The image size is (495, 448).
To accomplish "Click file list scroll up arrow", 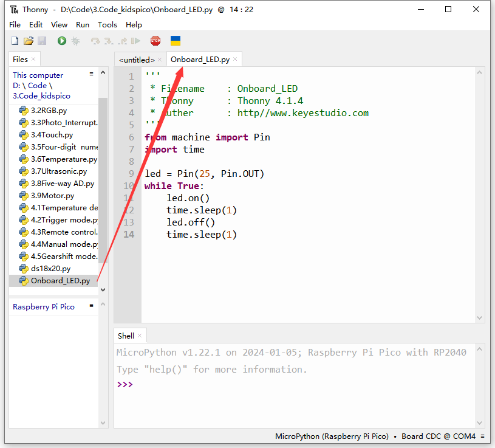I will (x=103, y=73).
